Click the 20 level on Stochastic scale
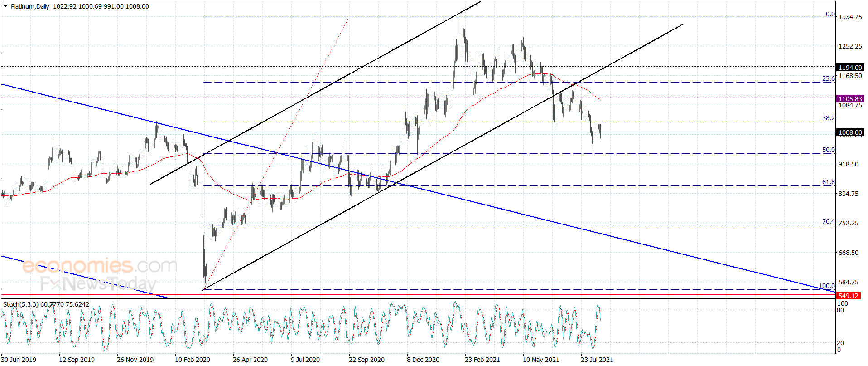This screenshot has height=366, width=868. click(841, 343)
